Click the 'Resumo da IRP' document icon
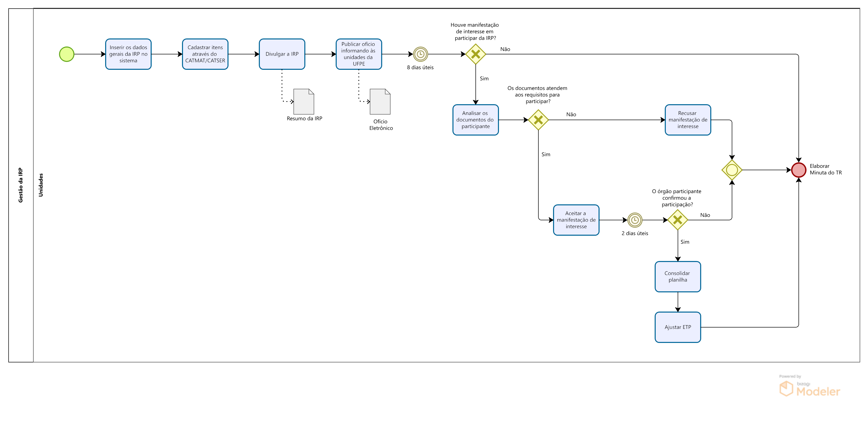868x436 pixels. pyautogui.click(x=304, y=102)
